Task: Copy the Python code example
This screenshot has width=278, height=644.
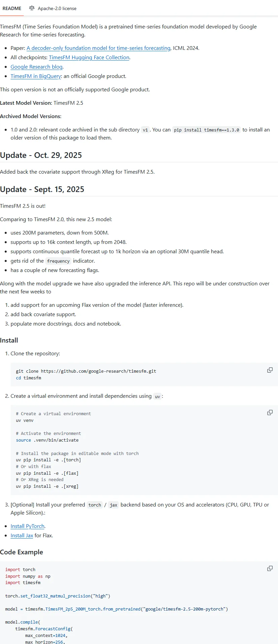Action: point(270,568)
